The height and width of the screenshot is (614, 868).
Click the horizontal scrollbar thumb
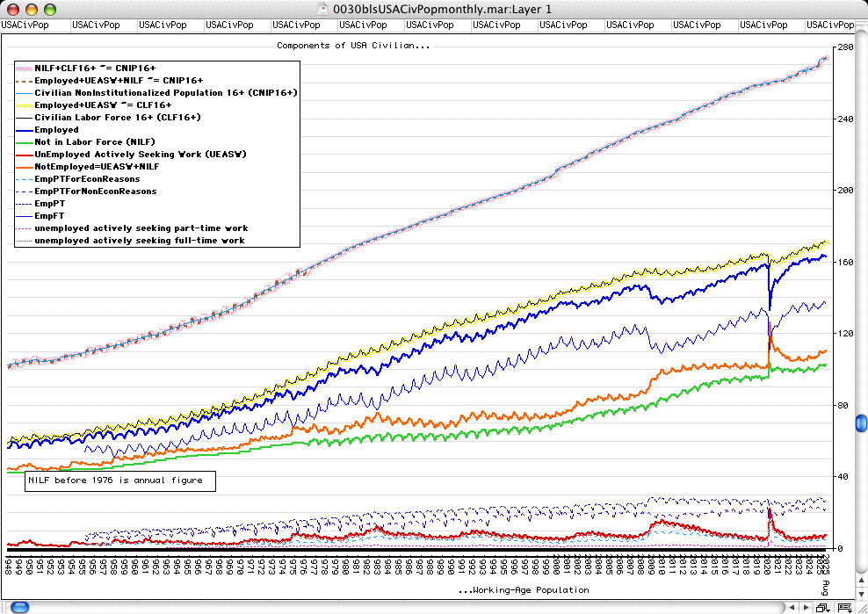click(19, 607)
